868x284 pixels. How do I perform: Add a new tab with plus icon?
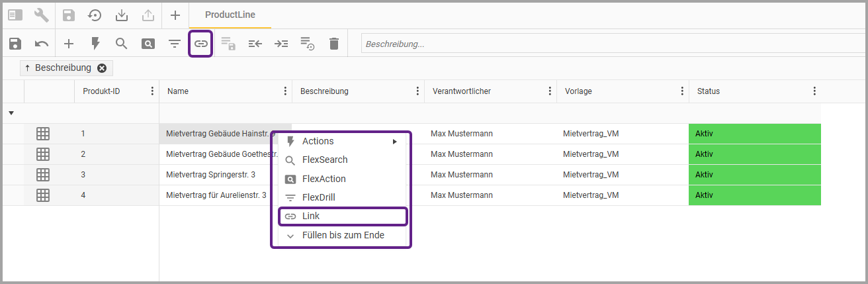(x=175, y=15)
